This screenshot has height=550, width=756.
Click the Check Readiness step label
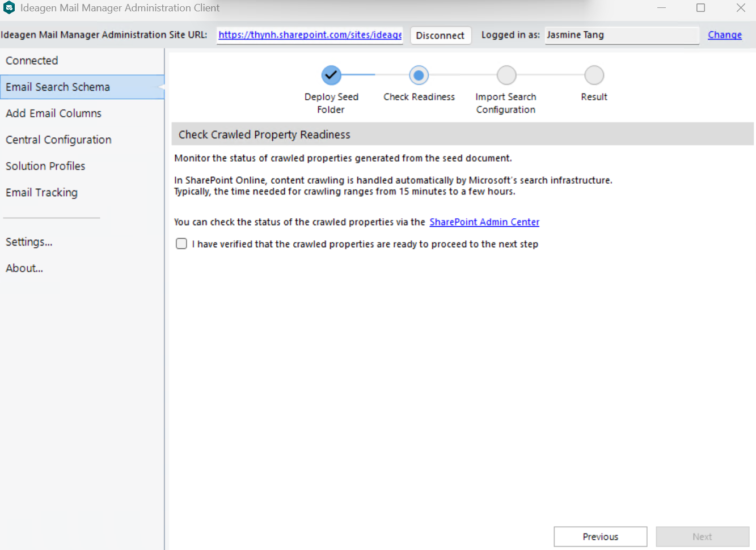pyautogui.click(x=419, y=97)
